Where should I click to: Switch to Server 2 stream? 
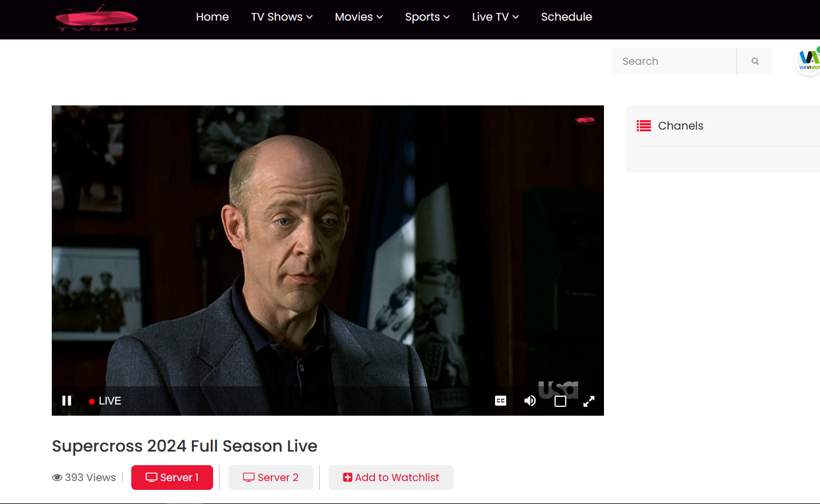[x=271, y=478]
